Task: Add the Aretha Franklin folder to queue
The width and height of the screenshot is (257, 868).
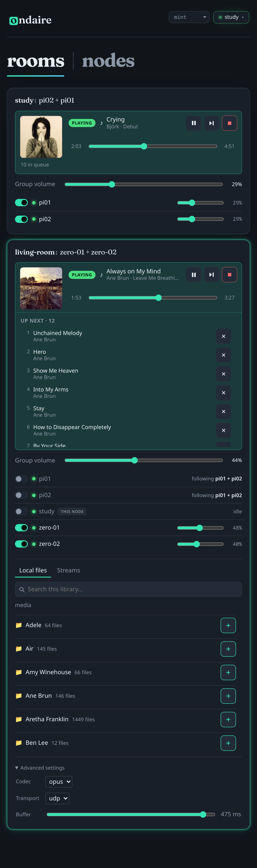Action: (x=228, y=720)
